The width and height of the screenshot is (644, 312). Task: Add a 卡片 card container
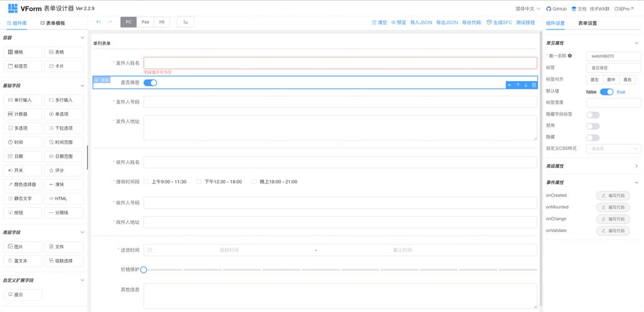(64, 66)
